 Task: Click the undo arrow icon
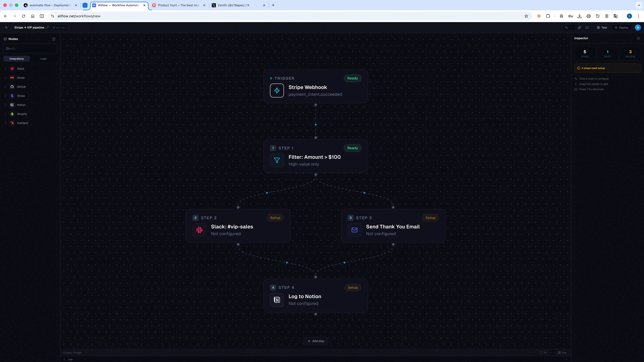click(x=566, y=28)
